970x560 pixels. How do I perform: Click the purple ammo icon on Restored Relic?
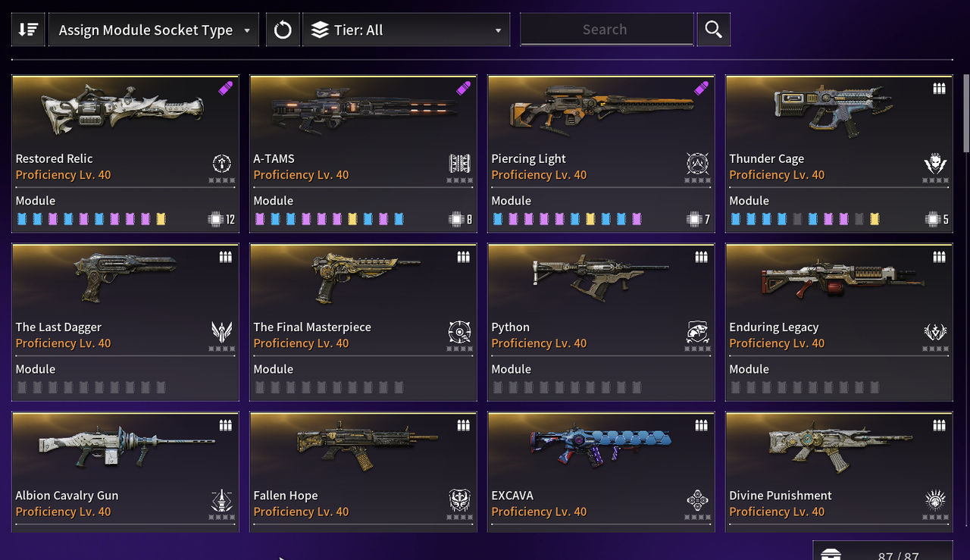coord(226,89)
